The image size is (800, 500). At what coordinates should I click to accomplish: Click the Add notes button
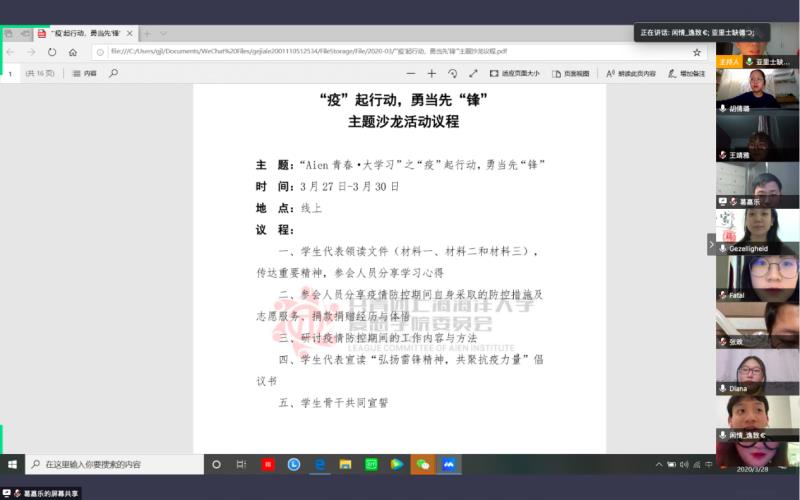(686, 73)
